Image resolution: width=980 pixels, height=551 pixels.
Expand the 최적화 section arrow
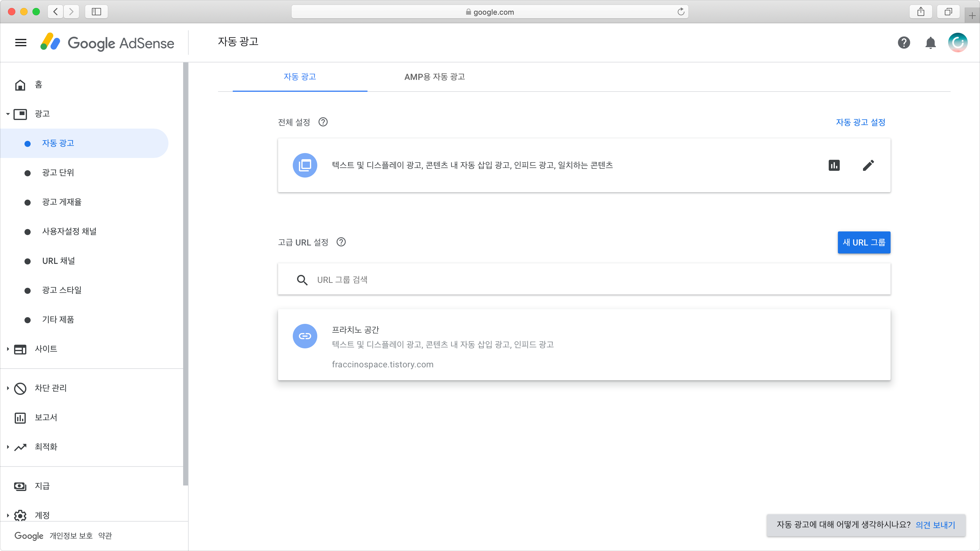coord(8,447)
